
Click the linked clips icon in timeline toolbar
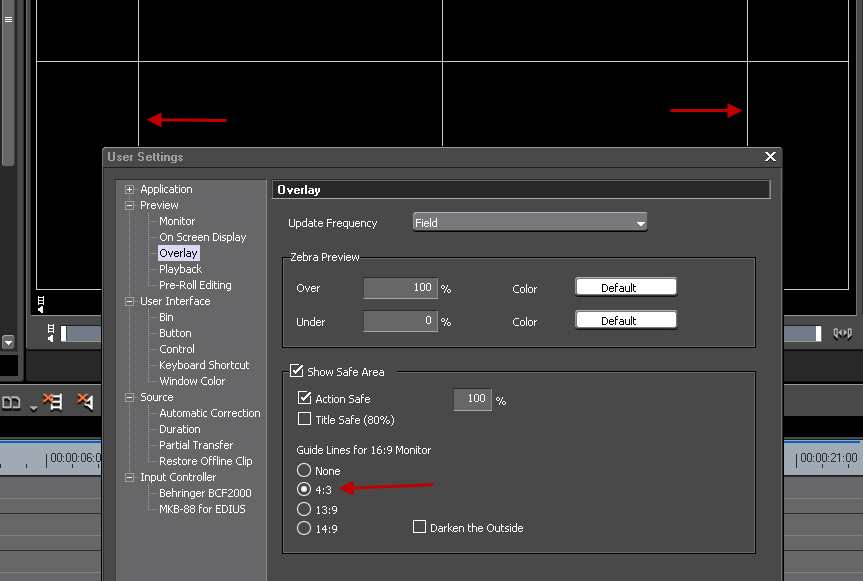[11, 403]
